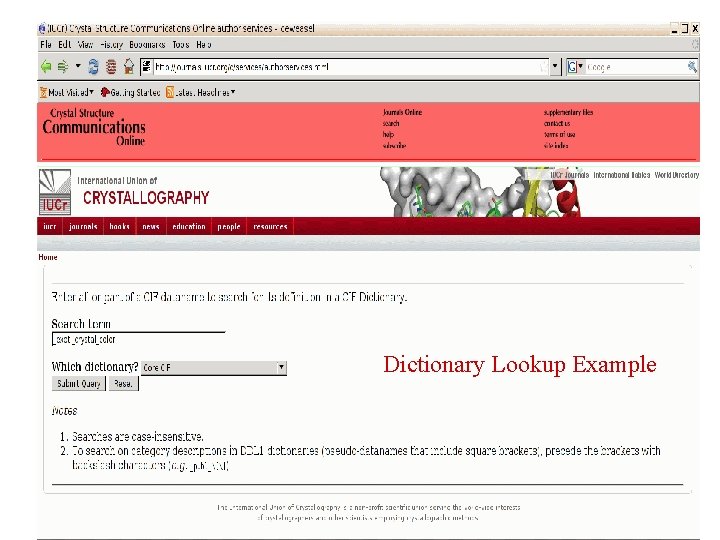Screen dimensions: 720x540
Task: Click the Home breadcrumb link
Action: [48, 257]
